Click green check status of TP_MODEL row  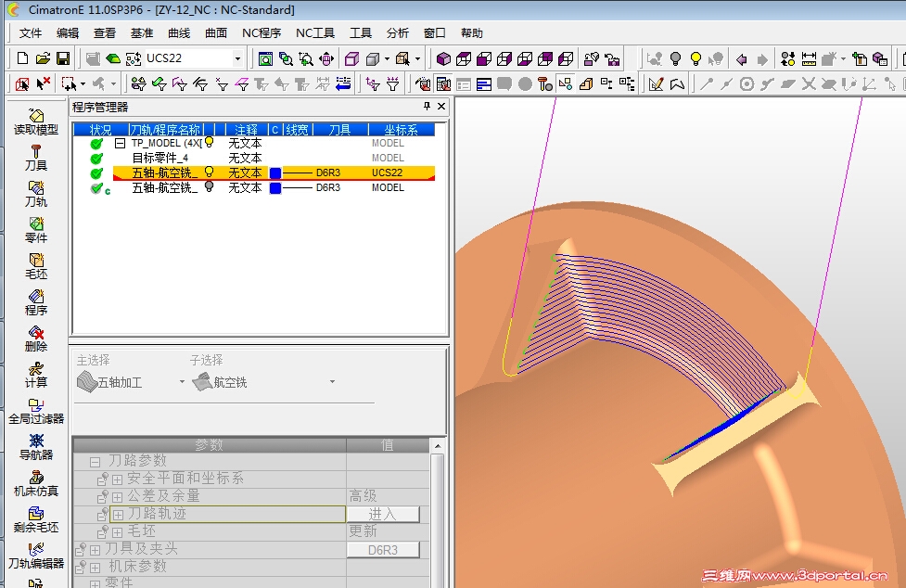(x=96, y=143)
